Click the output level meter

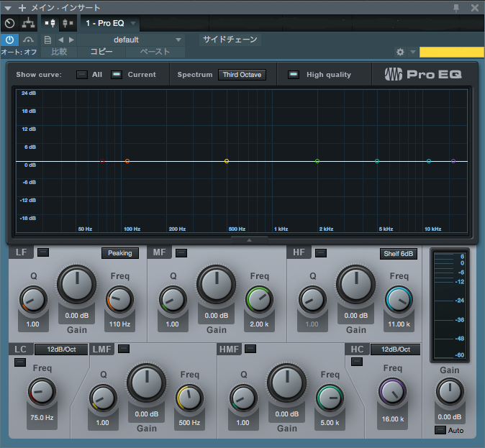point(450,305)
